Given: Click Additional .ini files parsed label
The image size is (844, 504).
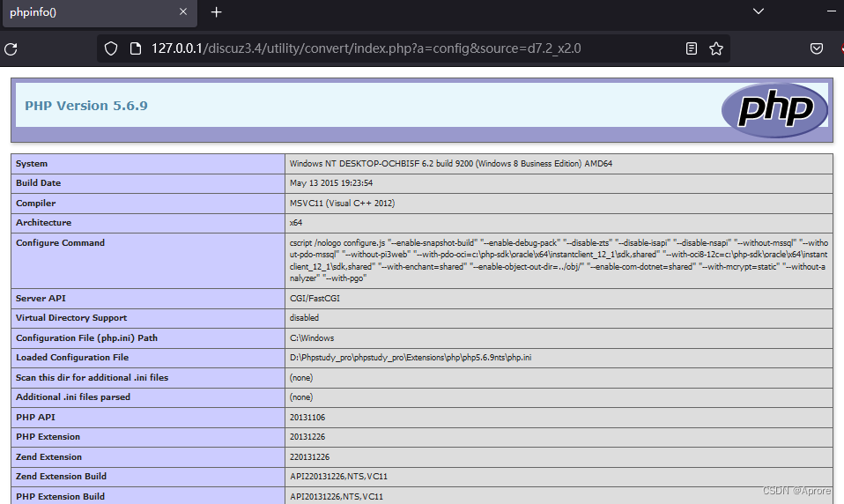Looking at the screenshot, I should pos(73,397).
